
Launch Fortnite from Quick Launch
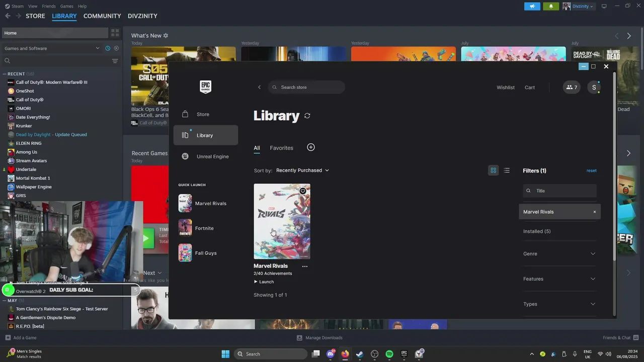(205, 228)
